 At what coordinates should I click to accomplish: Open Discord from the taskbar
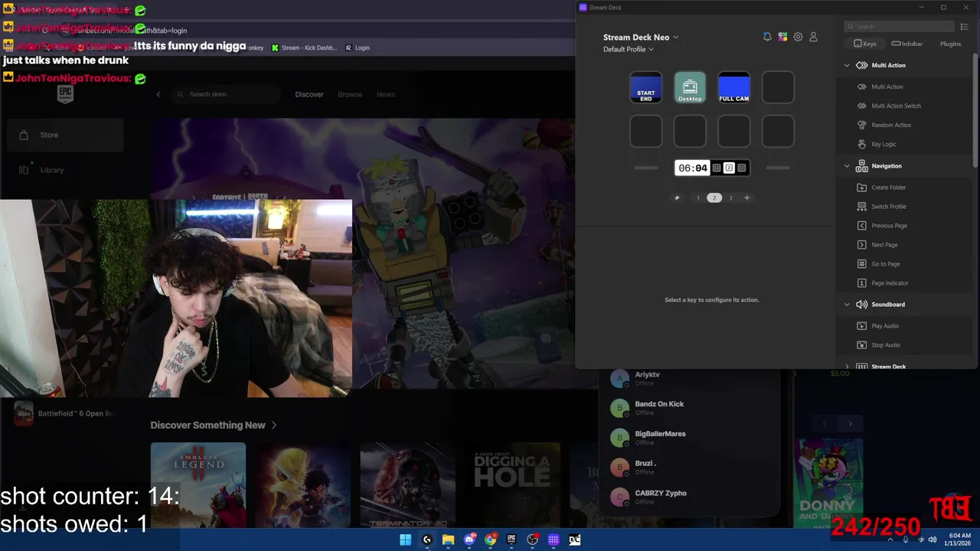click(x=469, y=540)
